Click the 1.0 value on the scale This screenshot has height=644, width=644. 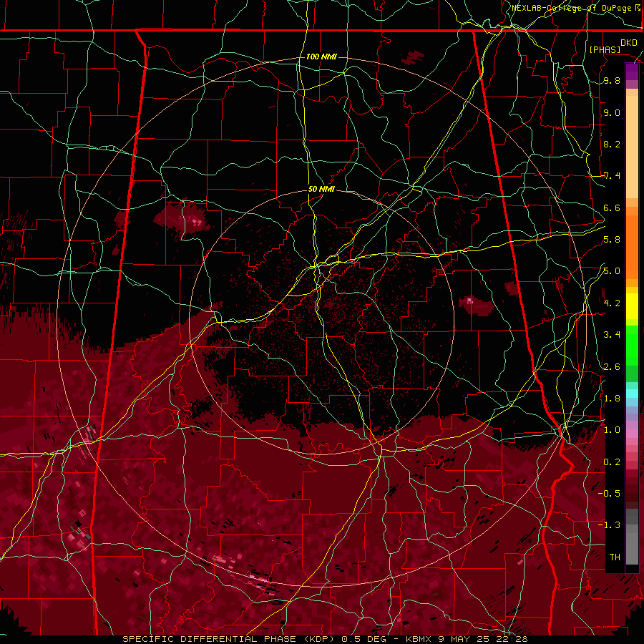612,429
